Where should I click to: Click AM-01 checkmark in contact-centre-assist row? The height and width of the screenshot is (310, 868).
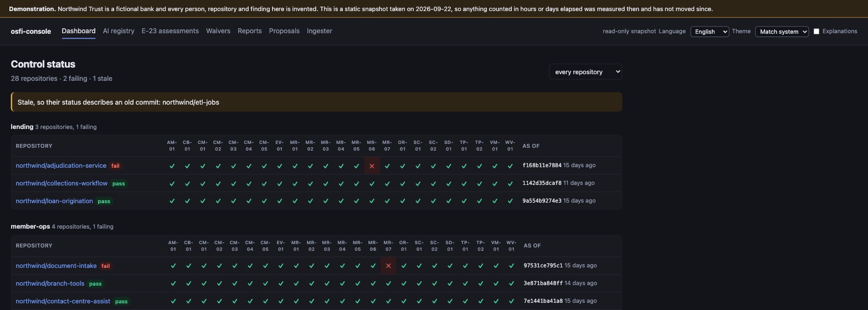173,301
